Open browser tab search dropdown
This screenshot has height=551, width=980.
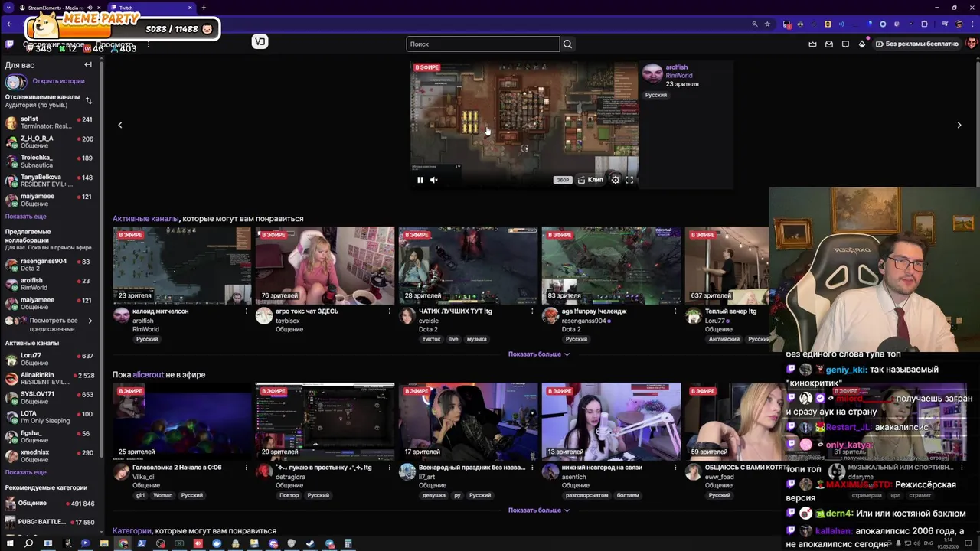click(x=8, y=8)
